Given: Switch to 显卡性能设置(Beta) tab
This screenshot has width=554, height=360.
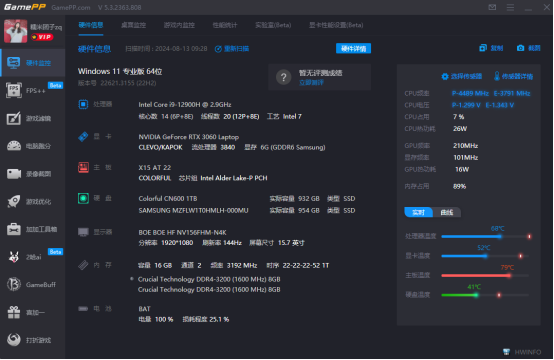Looking at the screenshot, I should [336, 25].
